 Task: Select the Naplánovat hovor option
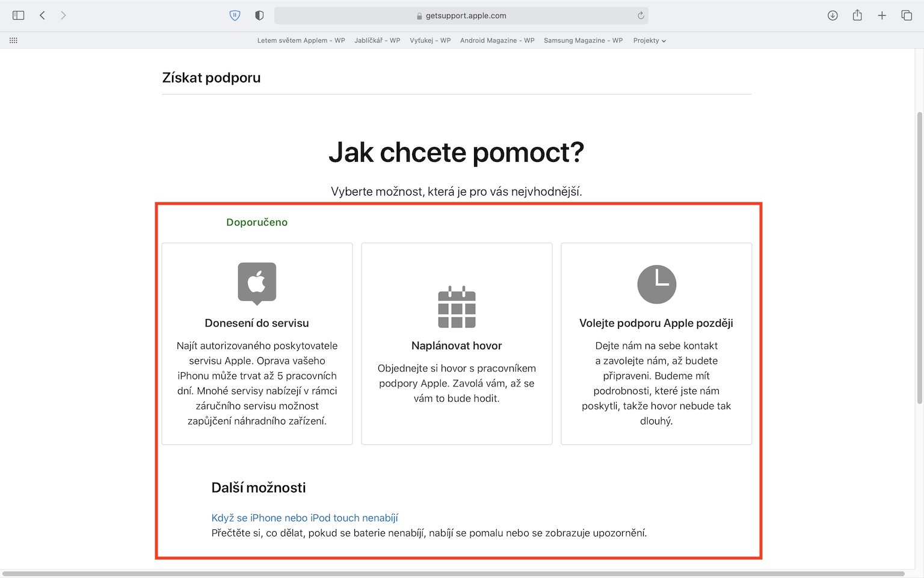[457, 344]
